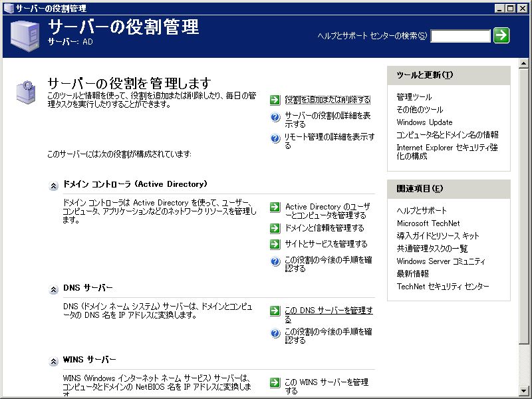Open 導入ガイドとリソース キット link
Image resolution: width=532 pixels, height=399 pixels.
click(x=438, y=236)
